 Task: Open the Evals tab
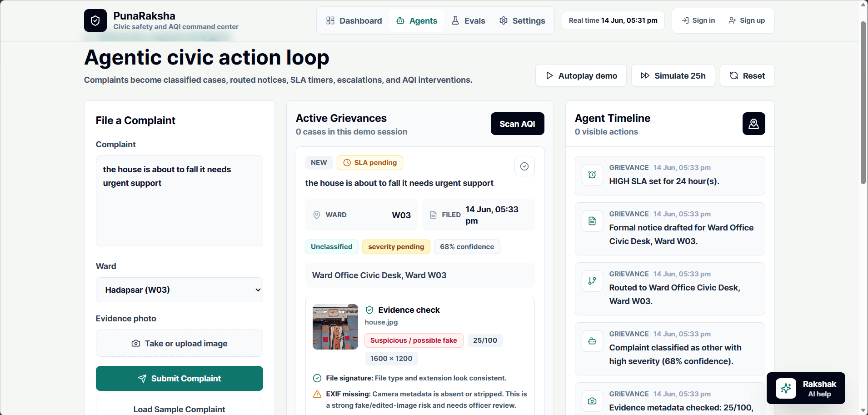[x=468, y=20]
